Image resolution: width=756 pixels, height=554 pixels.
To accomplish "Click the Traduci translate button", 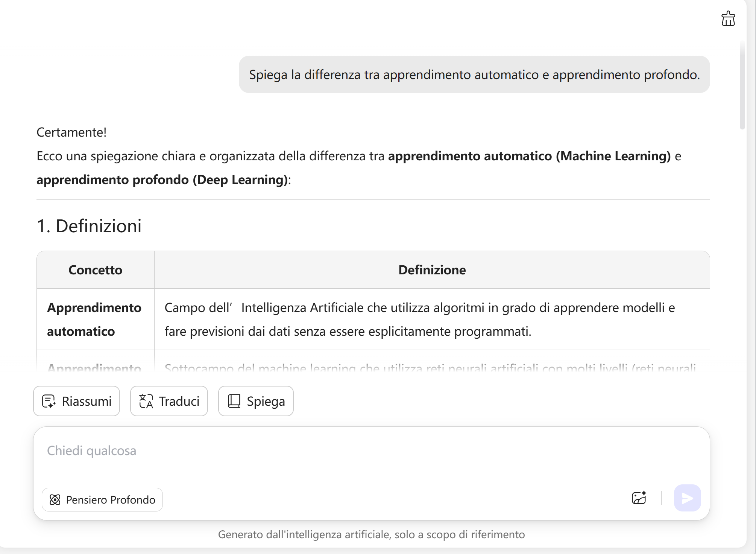I will pyautogui.click(x=169, y=401).
